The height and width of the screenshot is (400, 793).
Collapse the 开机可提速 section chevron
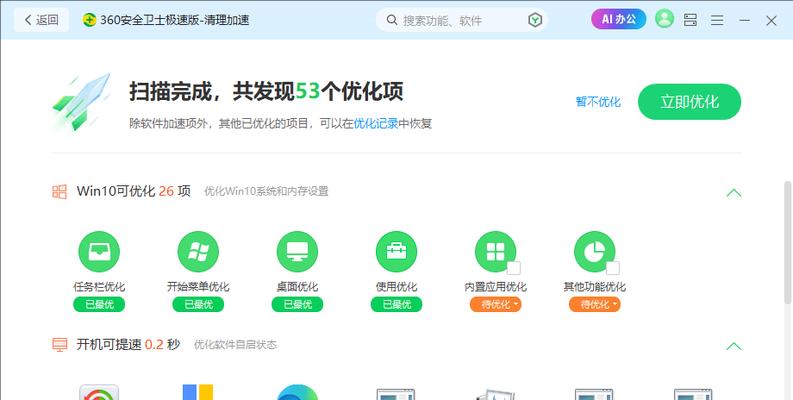[734, 346]
